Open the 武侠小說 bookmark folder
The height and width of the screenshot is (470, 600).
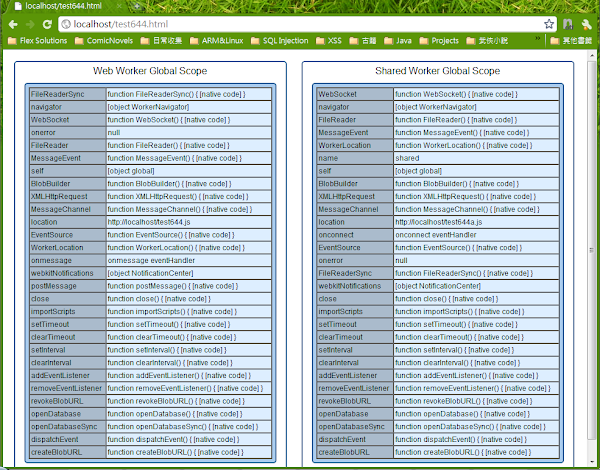[x=487, y=41]
